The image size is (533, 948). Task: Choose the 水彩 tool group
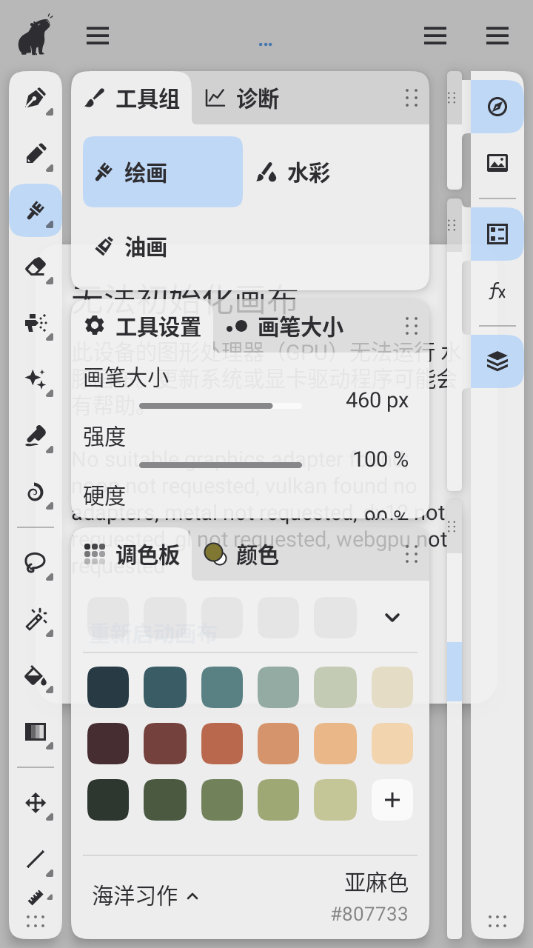pyautogui.click(x=292, y=174)
